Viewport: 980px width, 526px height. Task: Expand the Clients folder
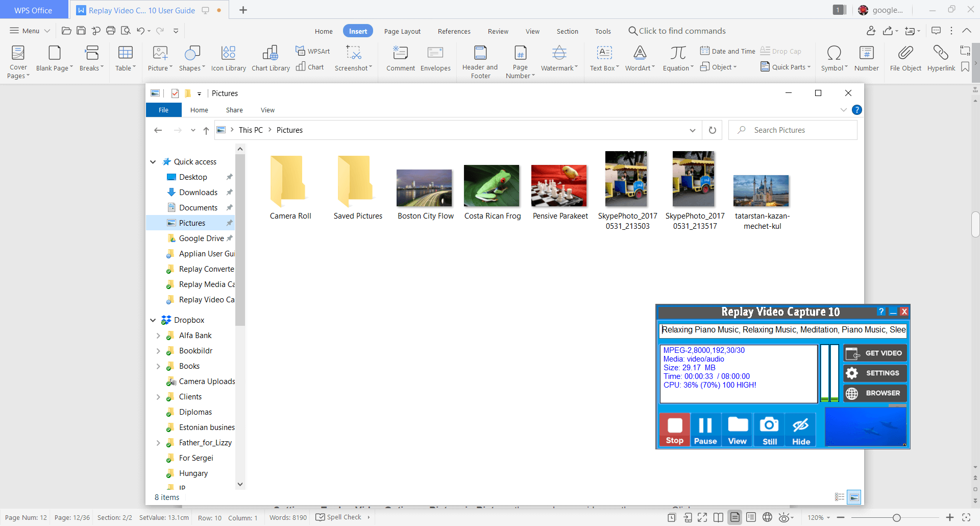pyautogui.click(x=158, y=397)
